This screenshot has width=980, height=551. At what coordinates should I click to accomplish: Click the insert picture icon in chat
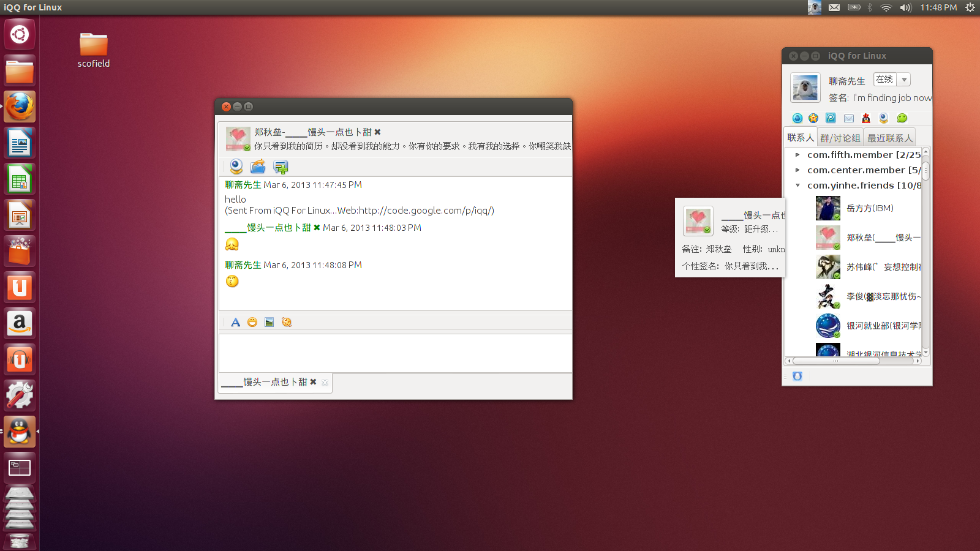[x=269, y=322]
